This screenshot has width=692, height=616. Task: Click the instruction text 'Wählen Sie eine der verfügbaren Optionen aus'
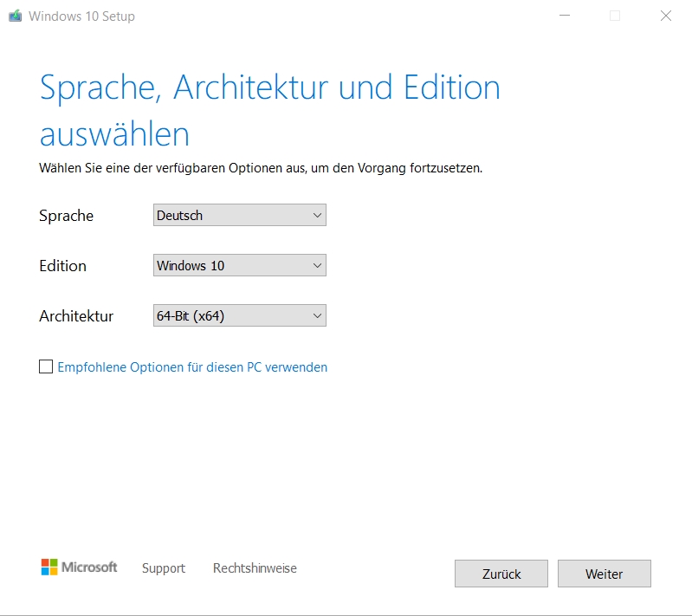point(171,168)
